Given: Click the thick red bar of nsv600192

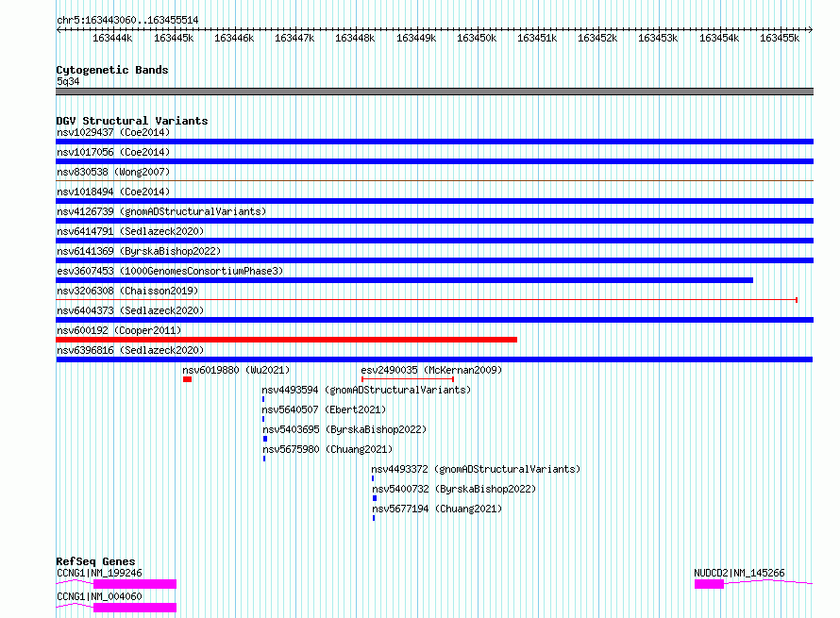Looking at the screenshot, I should tap(287, 340).
